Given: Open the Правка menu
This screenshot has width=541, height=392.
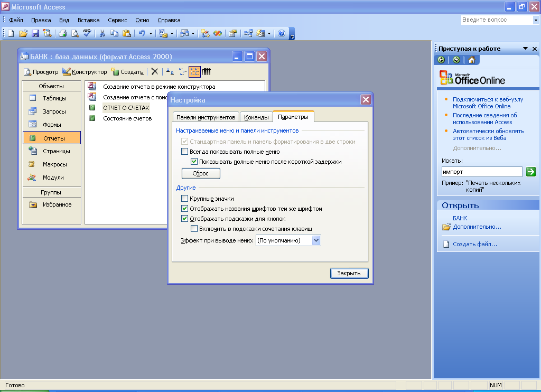Looking at the screenshot, I should click(x=41, y=20).
